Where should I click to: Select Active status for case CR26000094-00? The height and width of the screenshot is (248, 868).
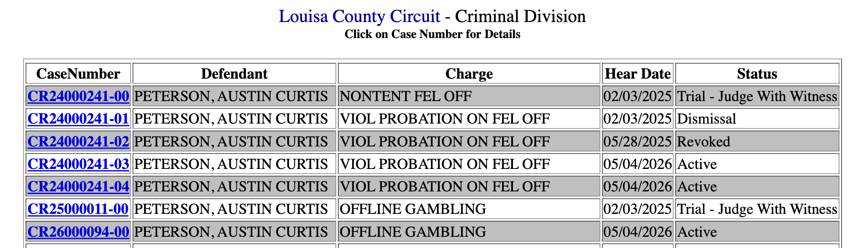757,232
